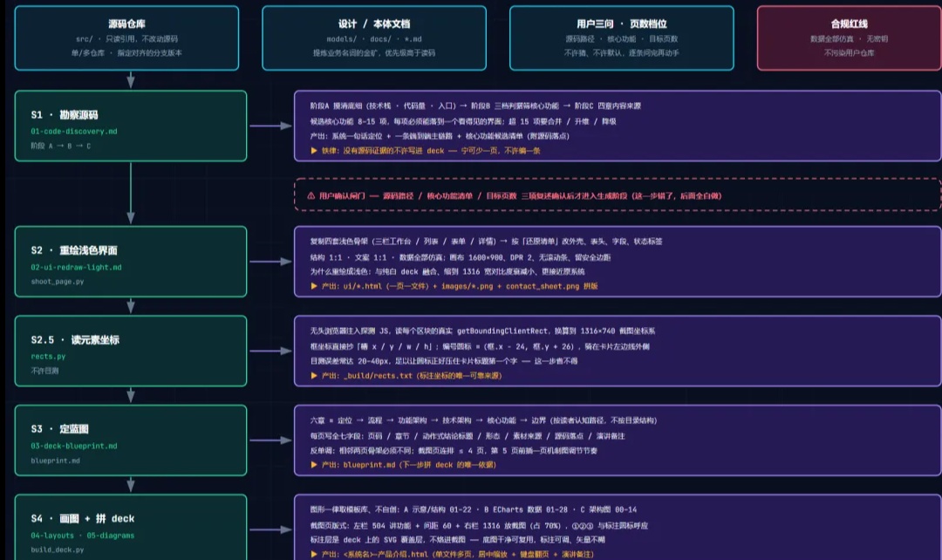Click the line mentioning getBoundingClientRect
The width and height of the screenshot is (942, 560).
482,331
